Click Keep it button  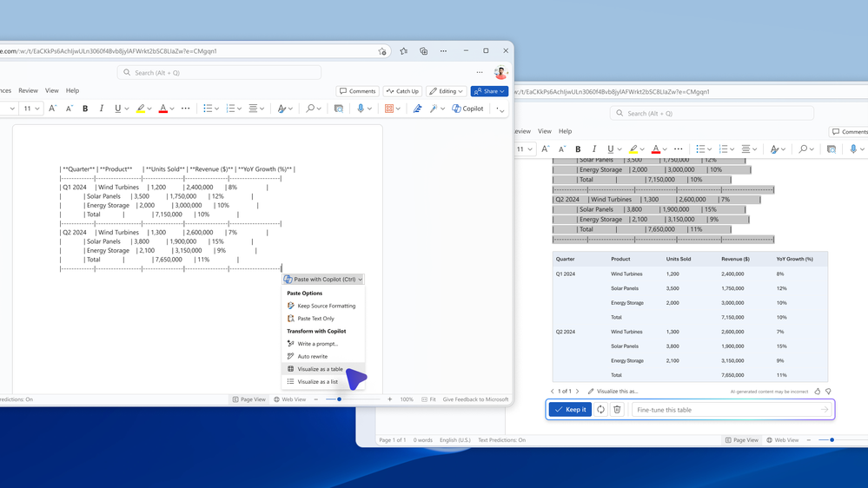pyautogui.click(x=570, y=410)
